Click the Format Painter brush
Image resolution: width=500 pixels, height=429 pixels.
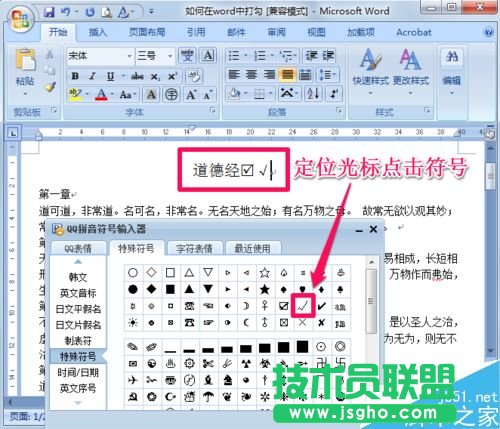(50, 87)
